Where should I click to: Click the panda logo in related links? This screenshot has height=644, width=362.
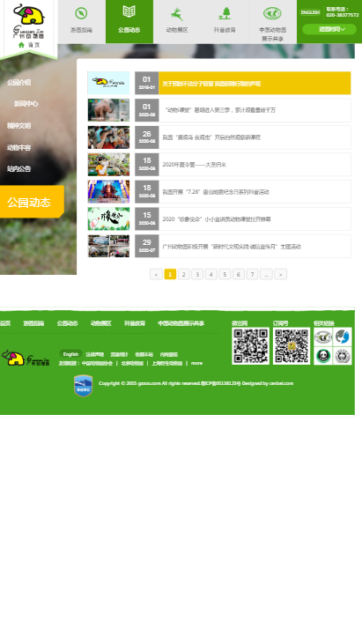323,356
